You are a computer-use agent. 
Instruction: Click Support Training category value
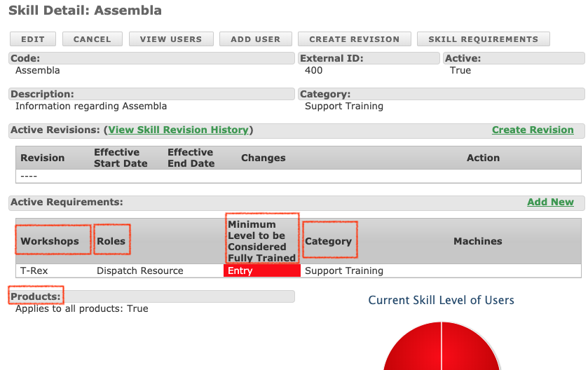tap(344, 106)
